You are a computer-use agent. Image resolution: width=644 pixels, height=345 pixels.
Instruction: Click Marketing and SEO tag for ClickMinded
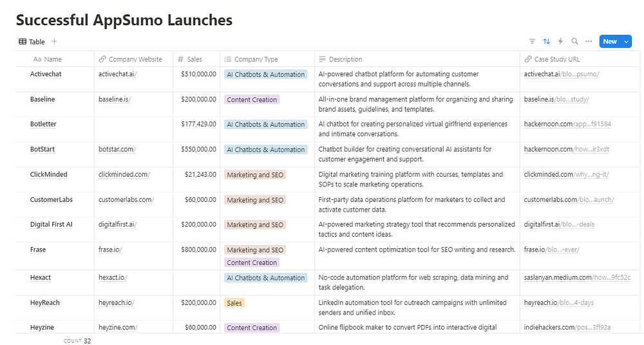pyautogui.click(x=255, y=175)
